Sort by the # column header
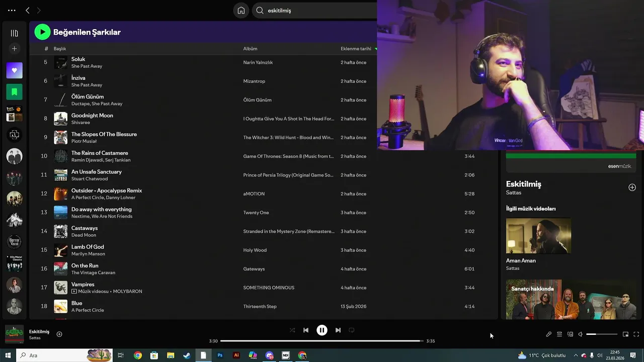The width and height of the screenshot is (644, 362). click(46, 49)
